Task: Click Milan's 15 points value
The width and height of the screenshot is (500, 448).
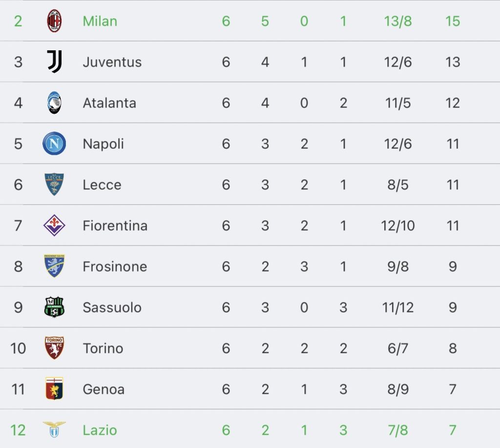Action: coord(453,21)
